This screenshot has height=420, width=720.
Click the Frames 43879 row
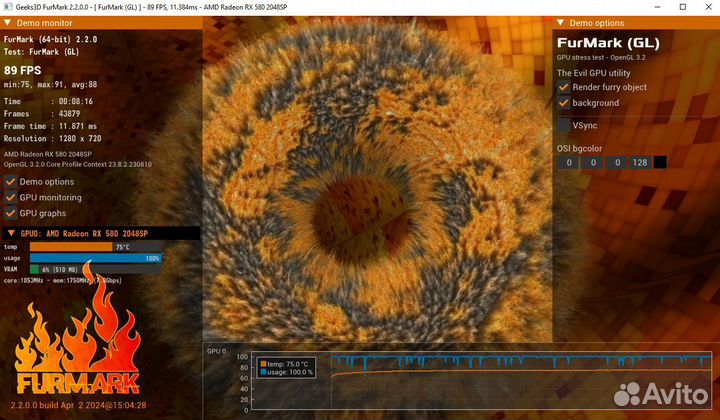(42, 113)
